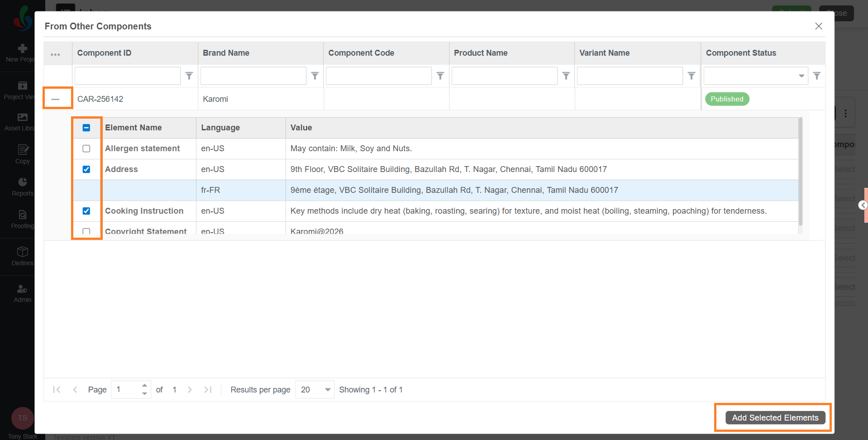Click the Language column header
This screenshot has width=868, height=440.
point(220,128)
